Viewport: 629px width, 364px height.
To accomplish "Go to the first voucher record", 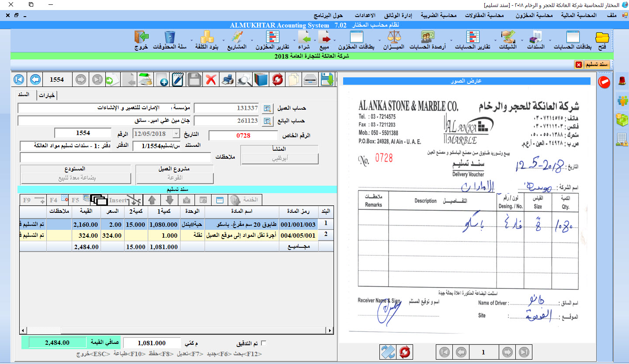I will (19, 80).
